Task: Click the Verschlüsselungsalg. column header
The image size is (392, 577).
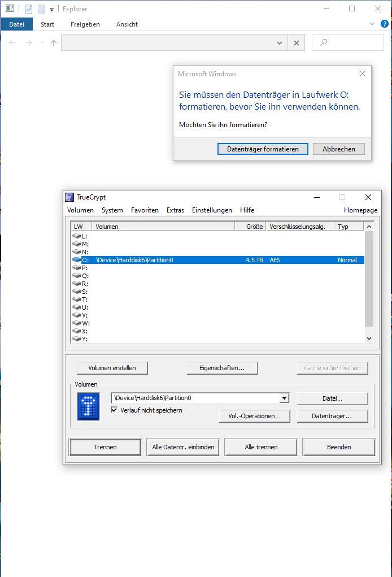Action: [300, 226]
